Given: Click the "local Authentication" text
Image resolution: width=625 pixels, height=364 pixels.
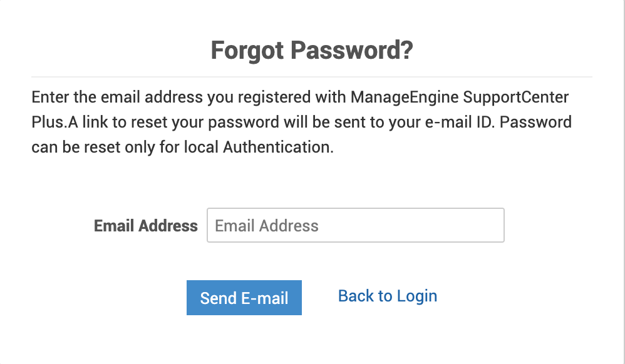Looking at the screenshot, I should click(x=275, y=148).
